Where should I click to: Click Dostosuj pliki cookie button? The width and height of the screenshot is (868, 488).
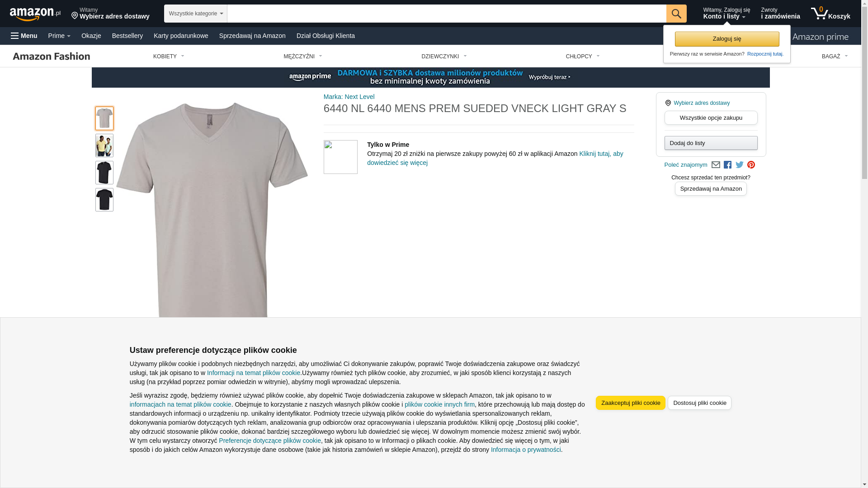(x=699, y=403)
